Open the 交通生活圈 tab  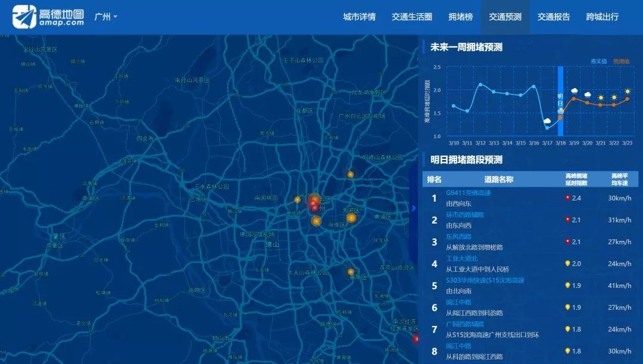pyautogui.click(x=412, y=17)
